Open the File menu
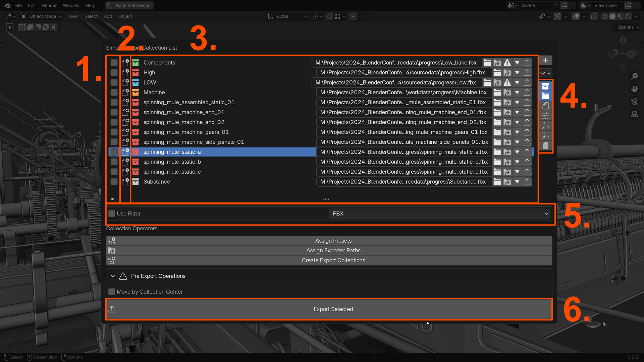Viewport: 644px width, 362px height. click(x=18, y=5)
